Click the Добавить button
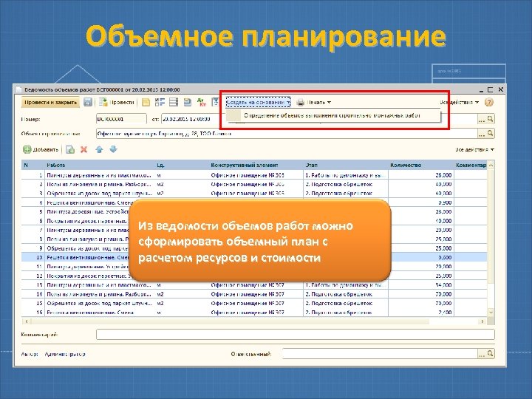 pos(41,149)
